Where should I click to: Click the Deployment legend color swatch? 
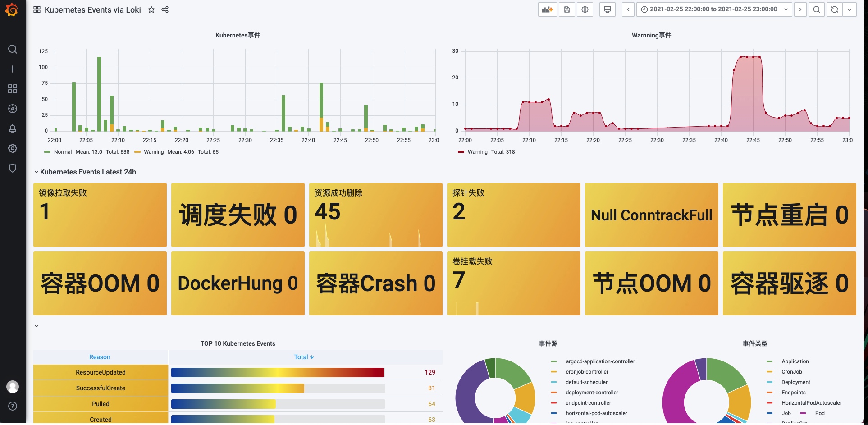pyautogui.click(x=770, y=382)
